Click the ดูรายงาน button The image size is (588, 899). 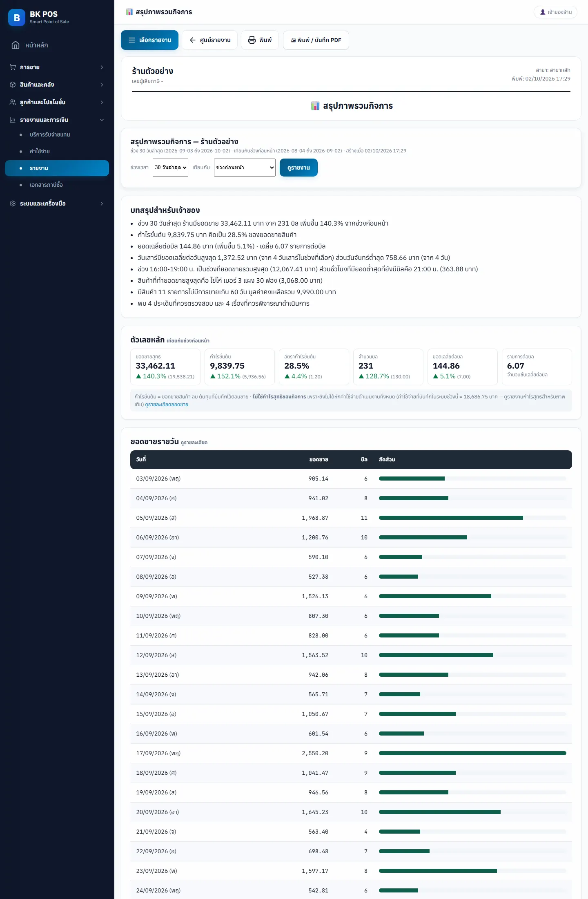[x=298, y=168]
